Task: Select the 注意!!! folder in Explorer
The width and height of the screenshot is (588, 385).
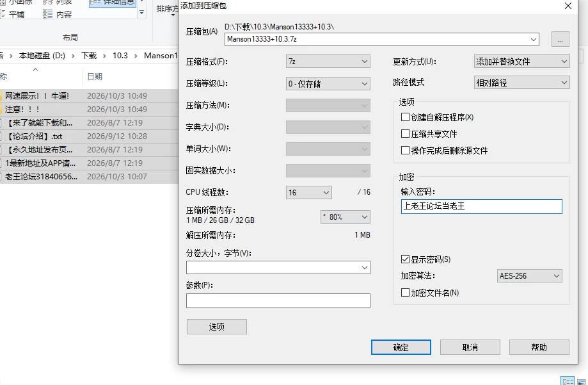Action: [22, 110]
